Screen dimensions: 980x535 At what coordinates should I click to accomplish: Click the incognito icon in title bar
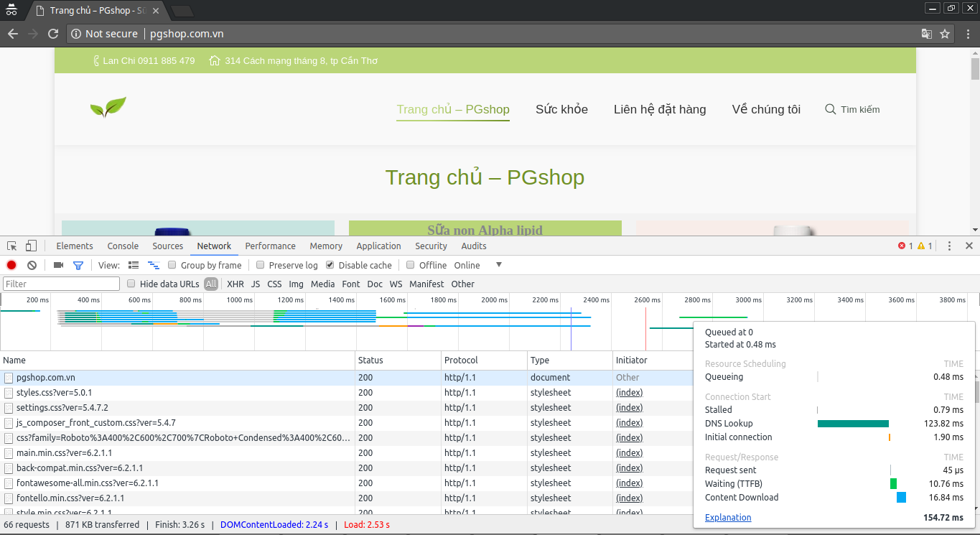point(11,10)
